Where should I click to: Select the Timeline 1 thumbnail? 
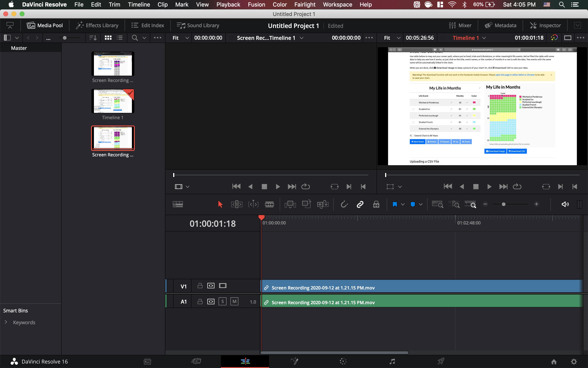tap(113, 101)
